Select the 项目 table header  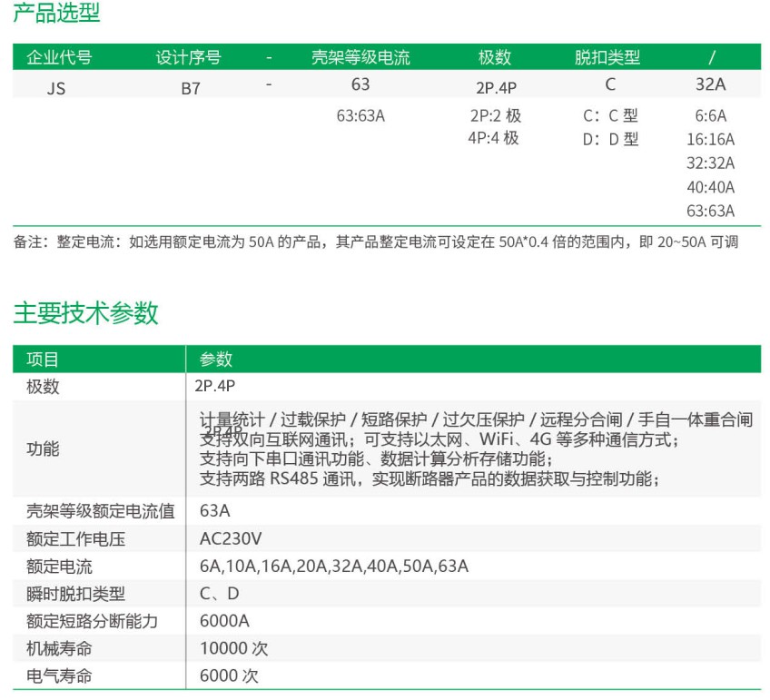(x=43, y=359)
